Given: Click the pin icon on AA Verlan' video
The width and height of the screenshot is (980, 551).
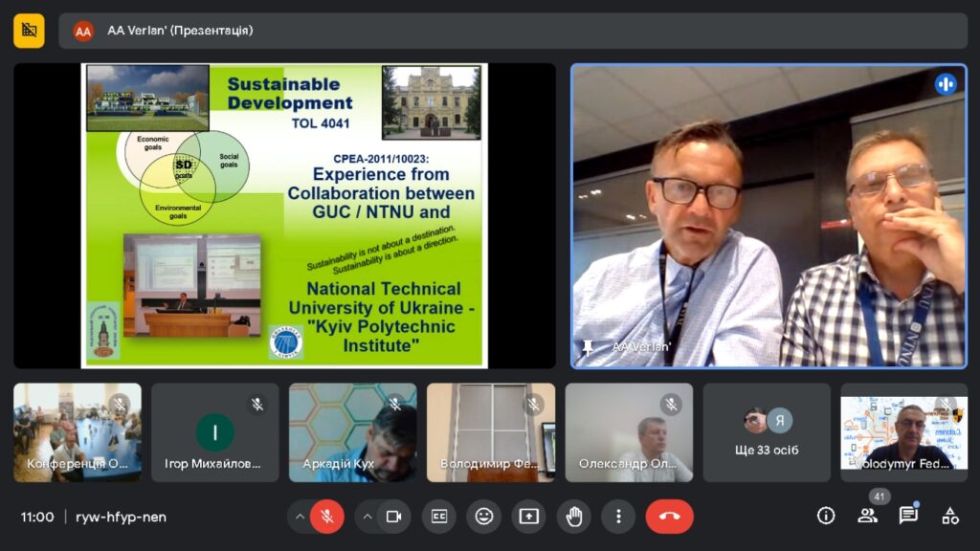Looking at the screenshot, I should tap(588, 346).
